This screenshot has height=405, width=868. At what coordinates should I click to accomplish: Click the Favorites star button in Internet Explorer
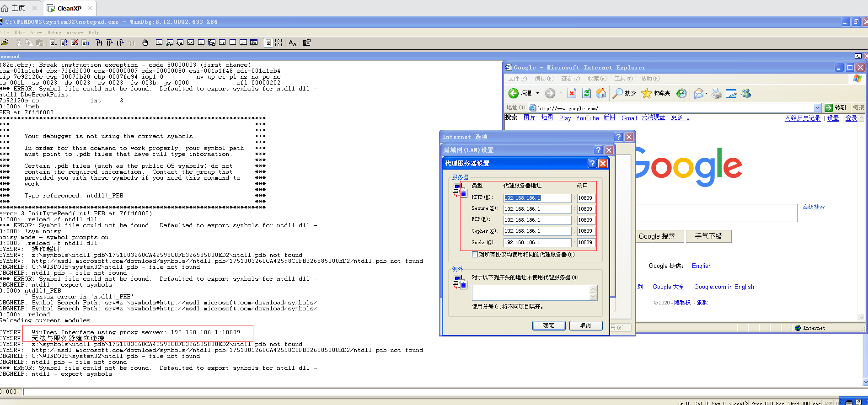(656, 93)
